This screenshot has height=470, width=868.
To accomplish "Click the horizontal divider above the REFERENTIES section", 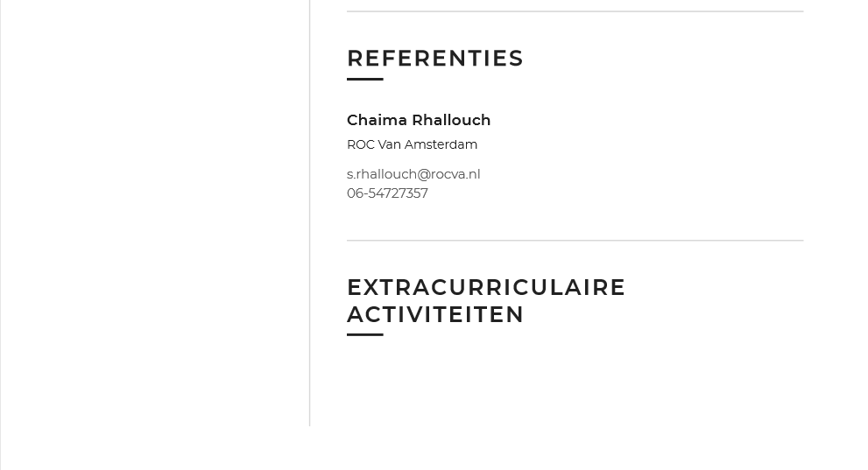I will (575, 11).
